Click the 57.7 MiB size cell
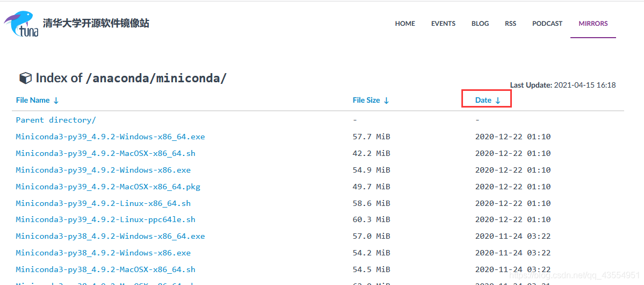 (x=371, y=137)
